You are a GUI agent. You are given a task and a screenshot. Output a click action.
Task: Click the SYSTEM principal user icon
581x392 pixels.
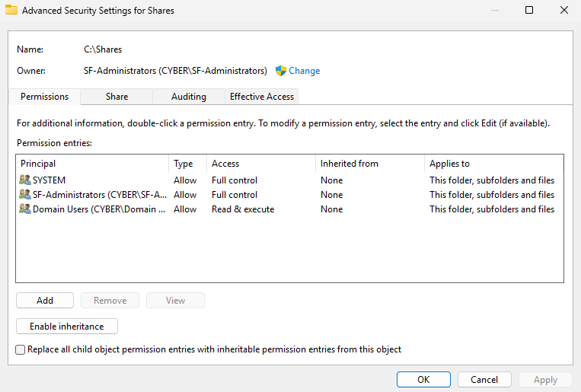click(x=25, y=180)
